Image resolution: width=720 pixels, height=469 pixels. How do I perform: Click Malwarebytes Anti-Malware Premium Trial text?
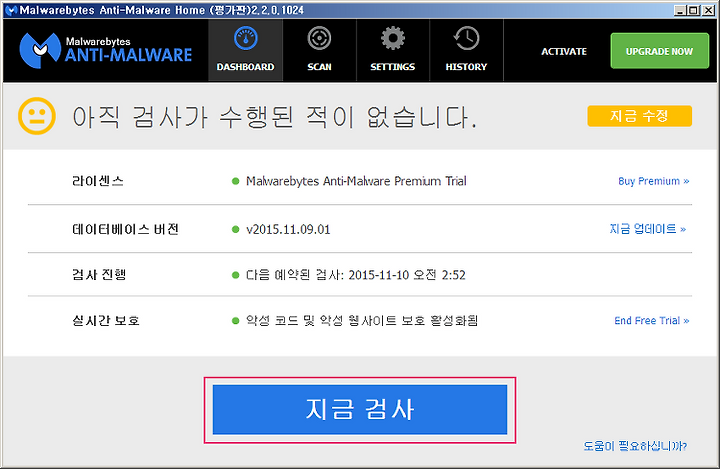tap(356, 181)
